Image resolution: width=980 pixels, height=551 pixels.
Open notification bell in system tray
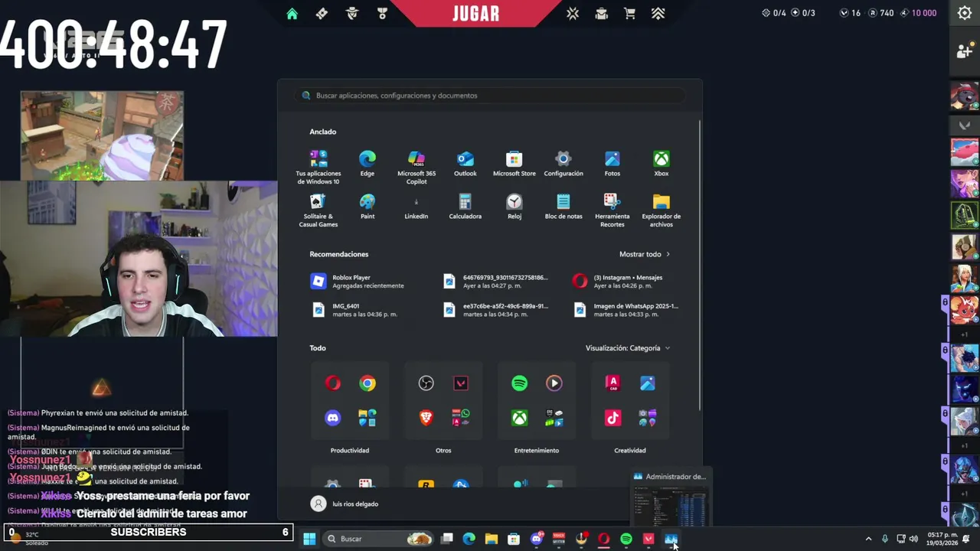(966, 539)
